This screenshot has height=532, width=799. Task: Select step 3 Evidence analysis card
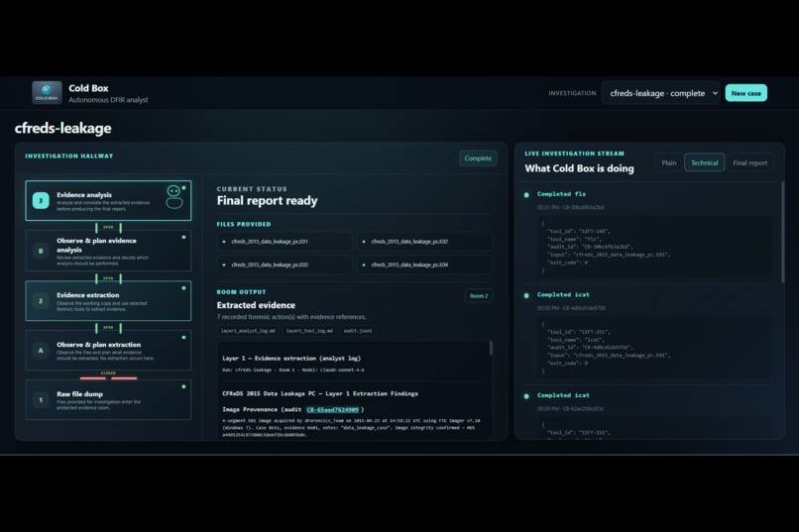coord(108,200)
